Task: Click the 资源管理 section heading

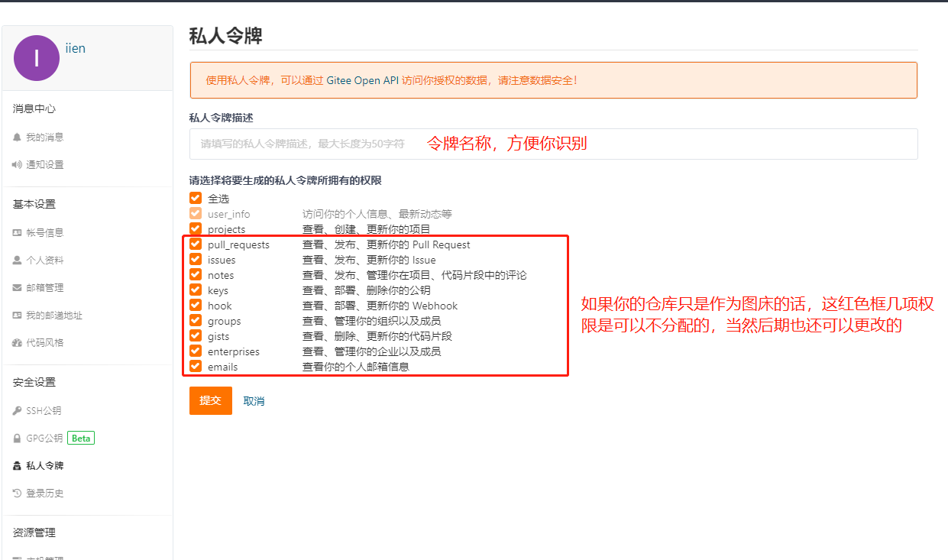Action: 34,533
